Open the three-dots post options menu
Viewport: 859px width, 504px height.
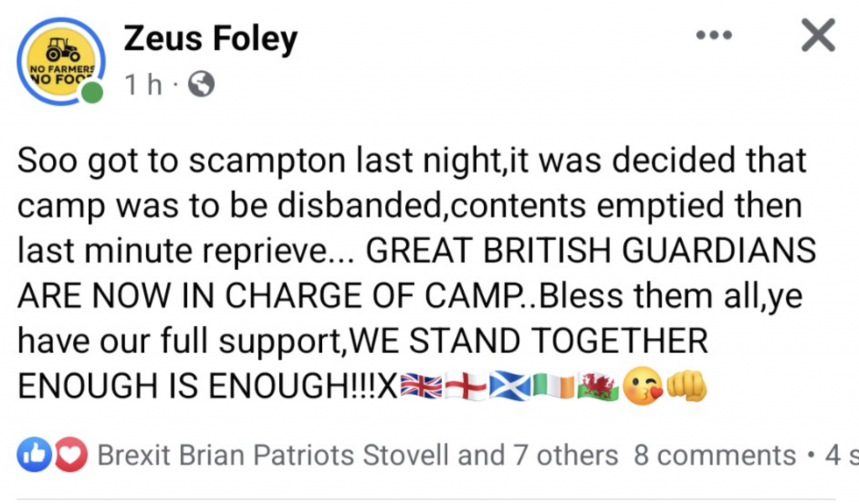714,37
